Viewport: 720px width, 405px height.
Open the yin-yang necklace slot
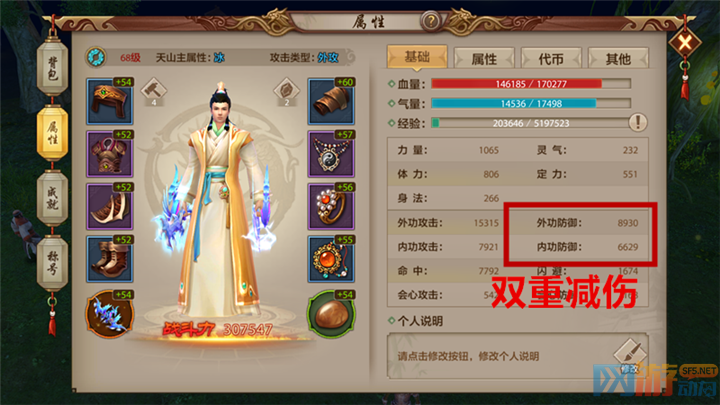coord(331,154)
